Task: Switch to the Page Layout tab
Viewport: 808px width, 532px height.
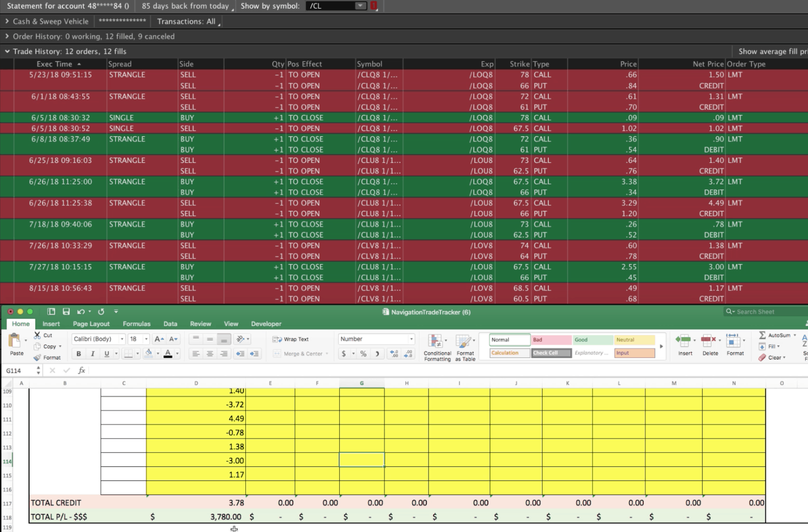Action: pos(91,324)
